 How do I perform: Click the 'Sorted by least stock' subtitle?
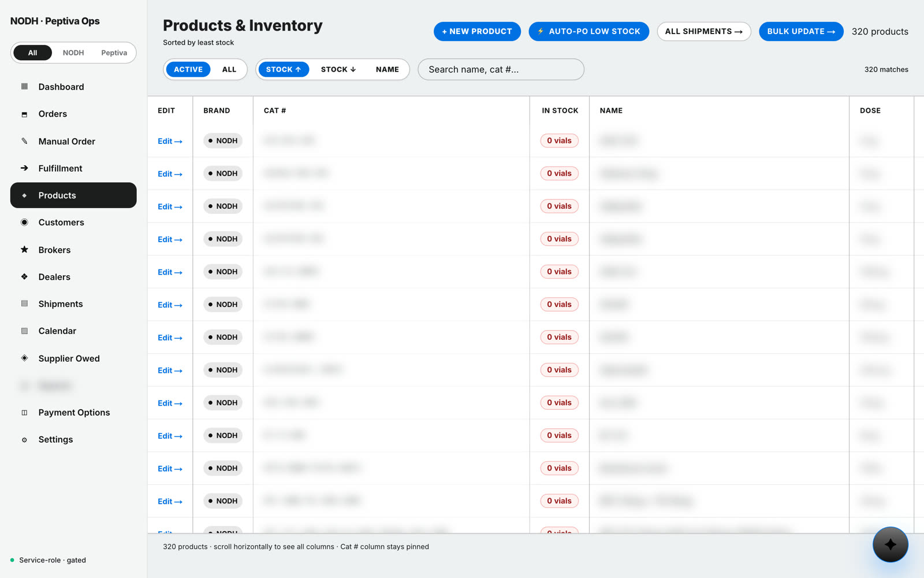[x=198, y=43]
